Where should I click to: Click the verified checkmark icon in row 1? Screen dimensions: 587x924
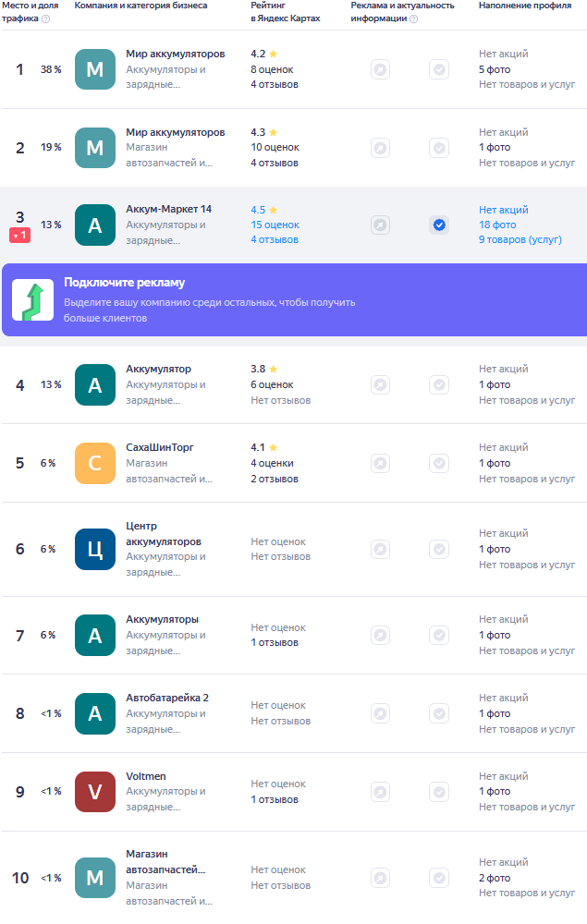[439, 69]
